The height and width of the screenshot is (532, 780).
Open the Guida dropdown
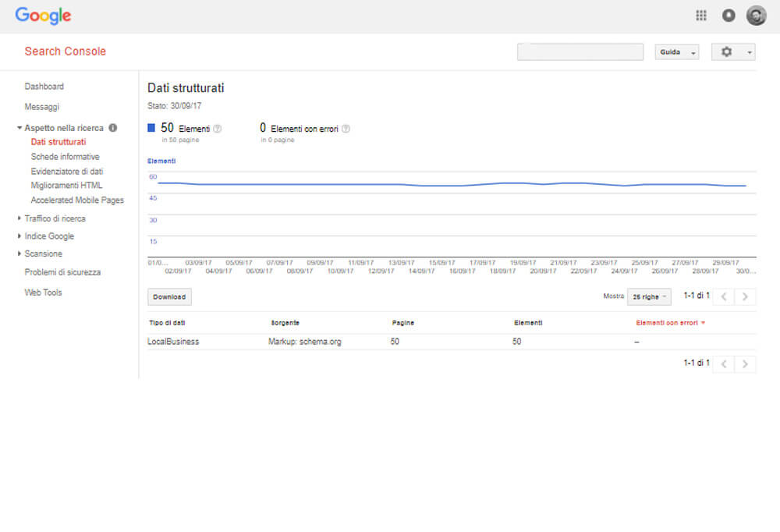(x=676, y=51)
